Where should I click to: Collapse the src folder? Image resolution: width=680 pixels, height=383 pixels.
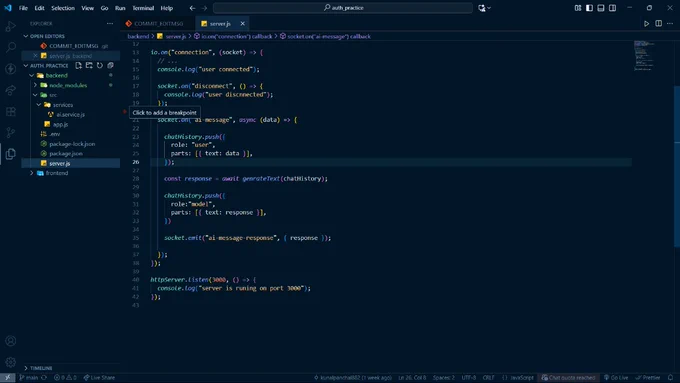click(35, 95)
